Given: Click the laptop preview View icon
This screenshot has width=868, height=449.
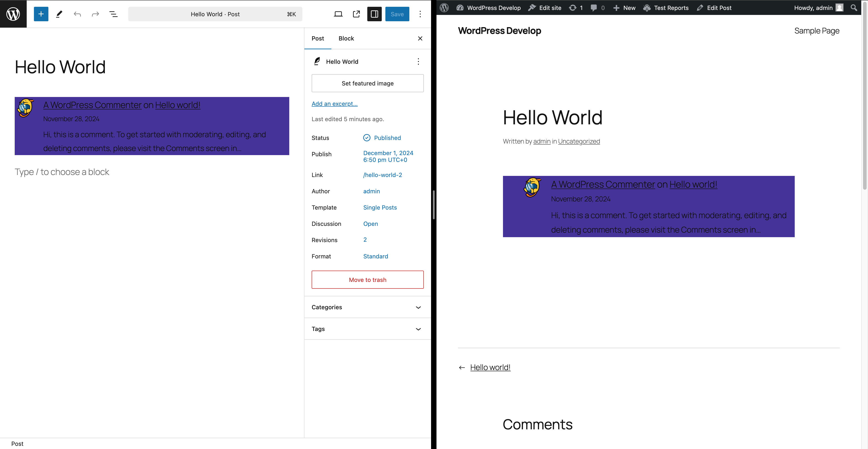Looking at the screenshot, I should (x=338, y=14).
